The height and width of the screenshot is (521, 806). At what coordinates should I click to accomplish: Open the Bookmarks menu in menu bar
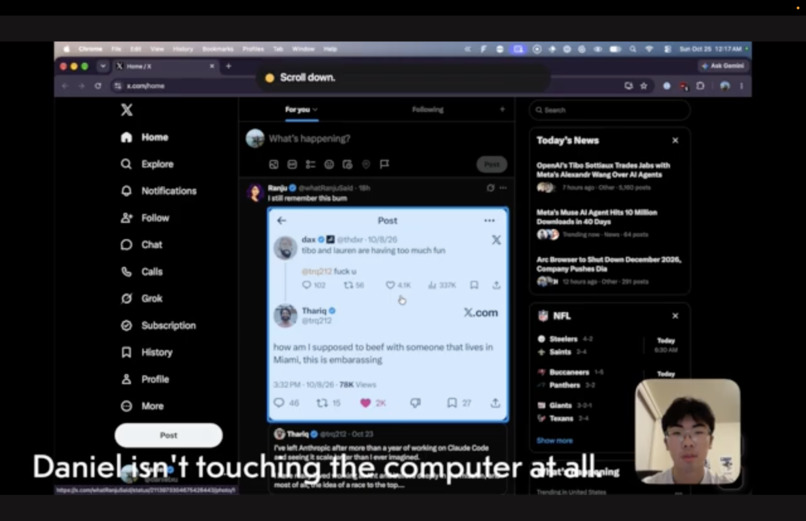tap(218, 49)
